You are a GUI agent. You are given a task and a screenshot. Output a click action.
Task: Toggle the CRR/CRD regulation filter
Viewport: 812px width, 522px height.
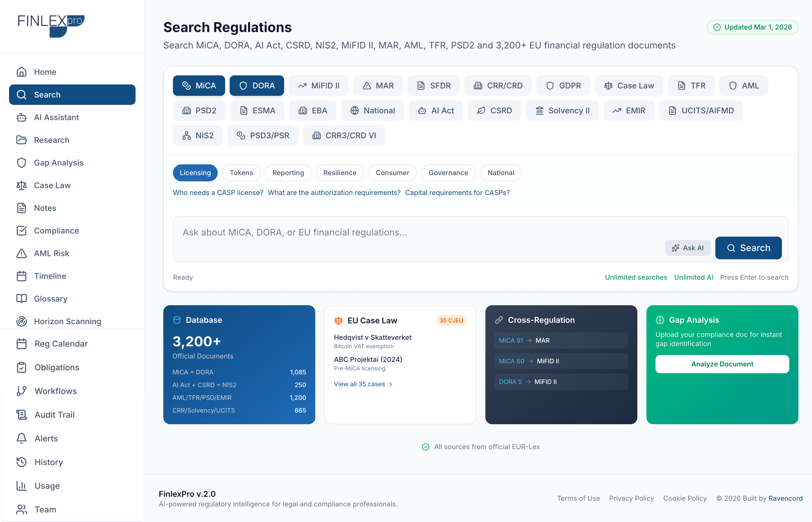click(498, 85)
